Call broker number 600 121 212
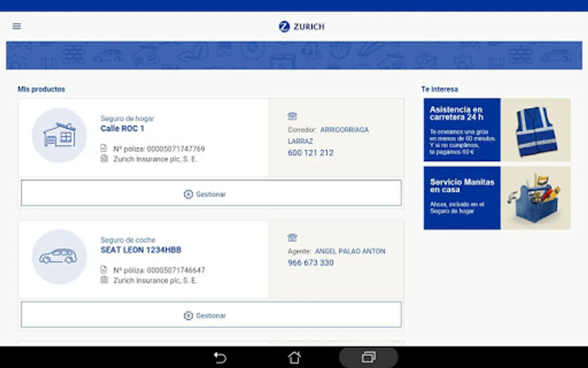588x368 pixels. [311, 153]
